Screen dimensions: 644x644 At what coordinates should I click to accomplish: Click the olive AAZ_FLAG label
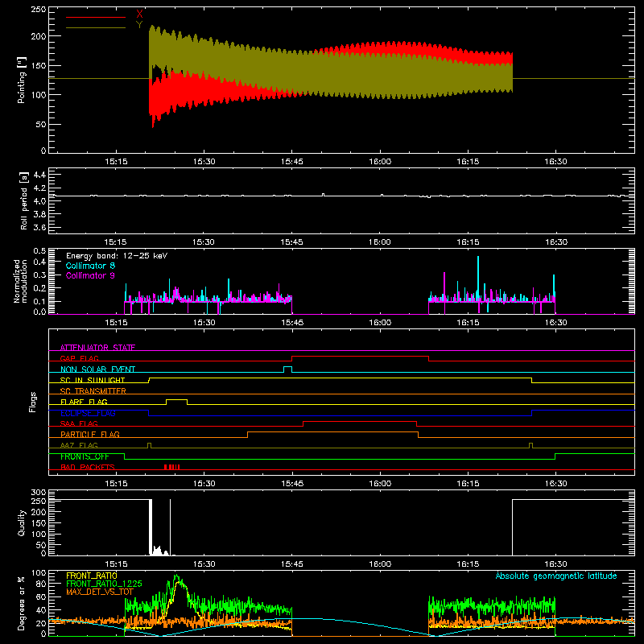click(x=79, y=445)
